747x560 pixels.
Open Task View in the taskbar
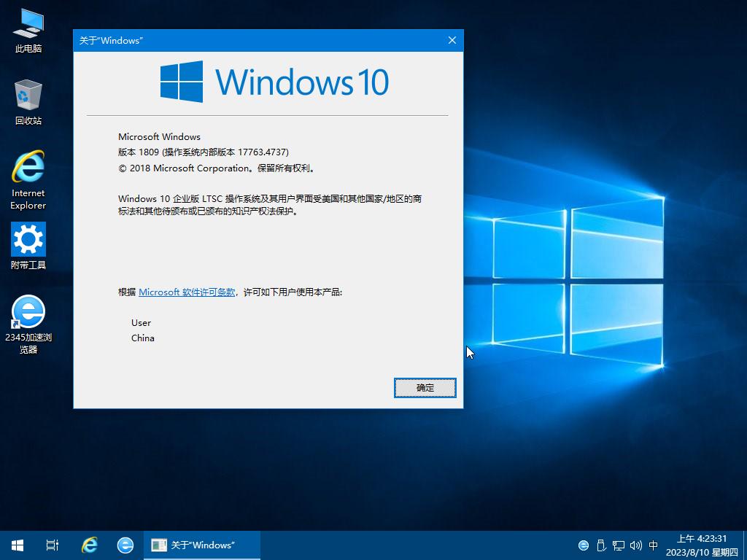pyautogui.click(x=53, y=545)
